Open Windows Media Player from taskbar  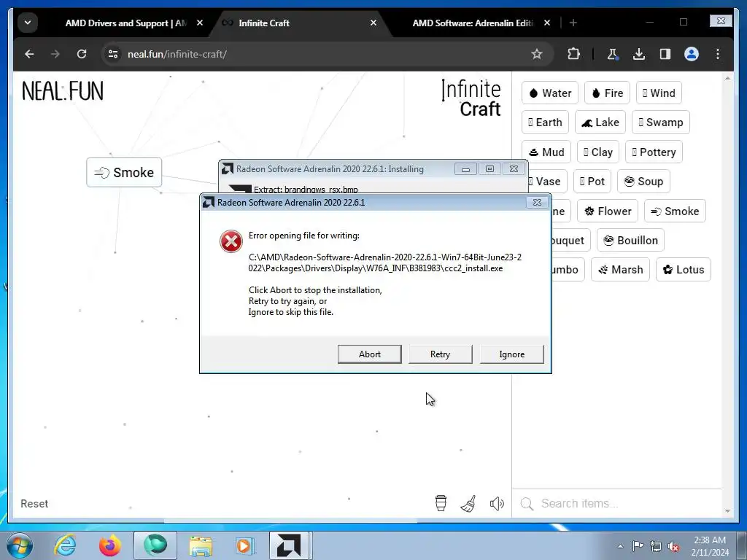pos(244,545)
